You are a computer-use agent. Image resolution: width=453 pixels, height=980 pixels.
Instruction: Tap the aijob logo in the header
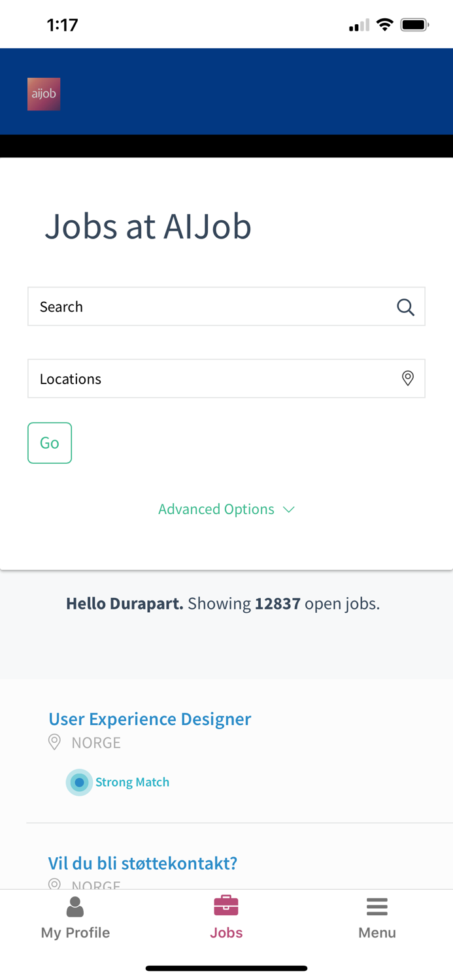pos(44,93)
